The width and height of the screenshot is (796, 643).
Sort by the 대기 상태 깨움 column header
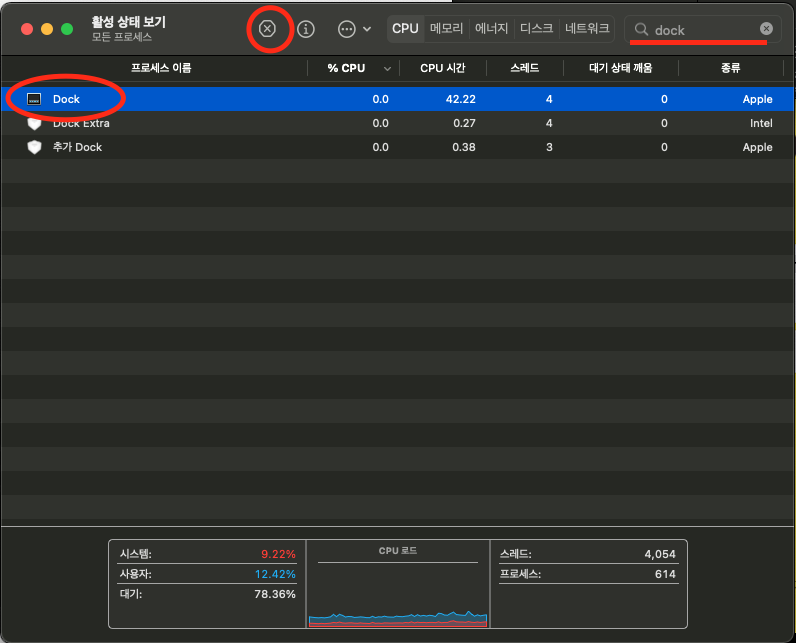pos(620,68)
